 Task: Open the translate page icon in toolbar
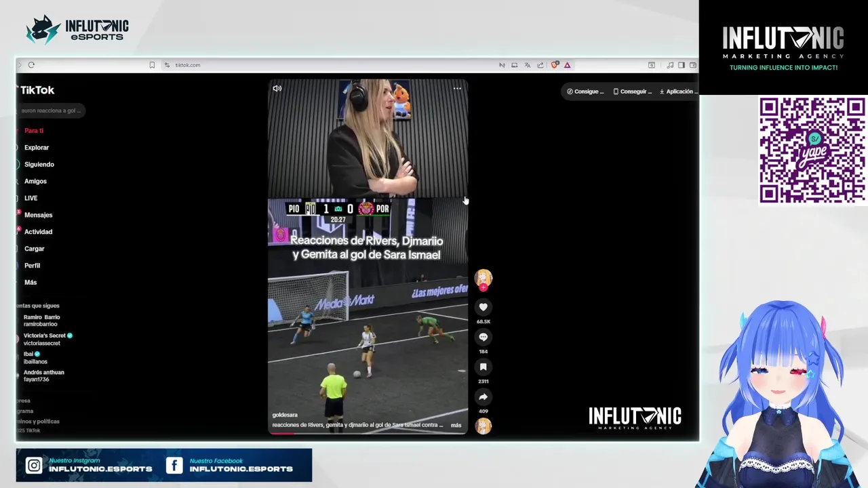[527, 65]
